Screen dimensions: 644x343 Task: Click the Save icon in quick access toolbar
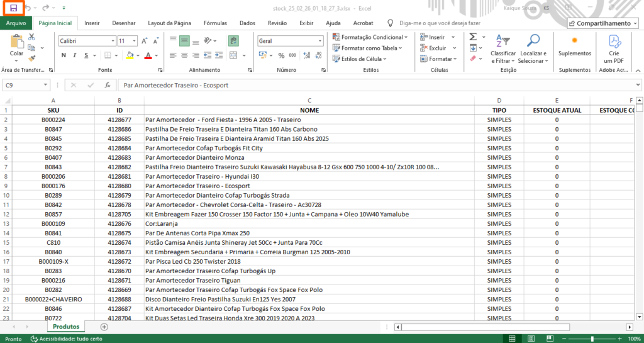point(13,8)
